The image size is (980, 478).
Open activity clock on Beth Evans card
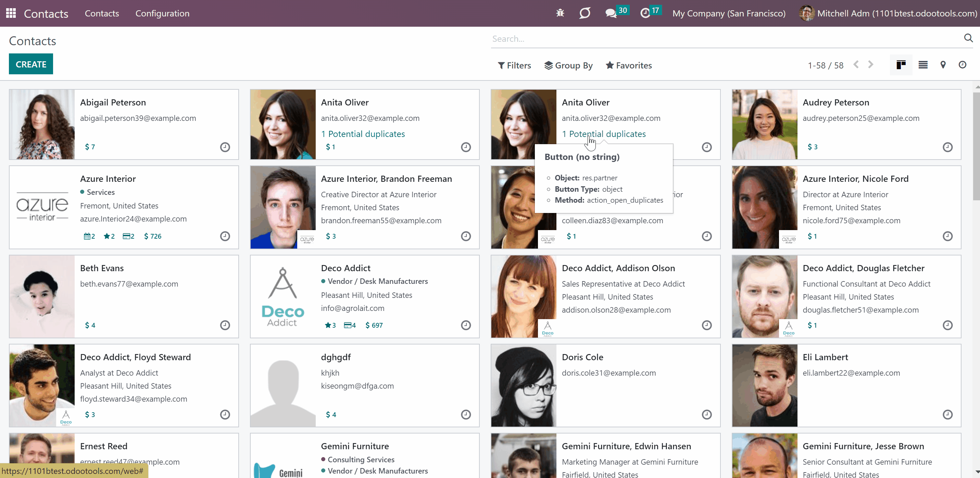tap(225, 325)
